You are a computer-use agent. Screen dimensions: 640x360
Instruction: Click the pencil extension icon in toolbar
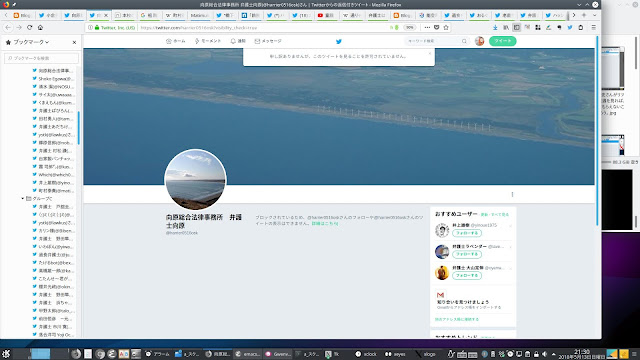pos(548,27)
